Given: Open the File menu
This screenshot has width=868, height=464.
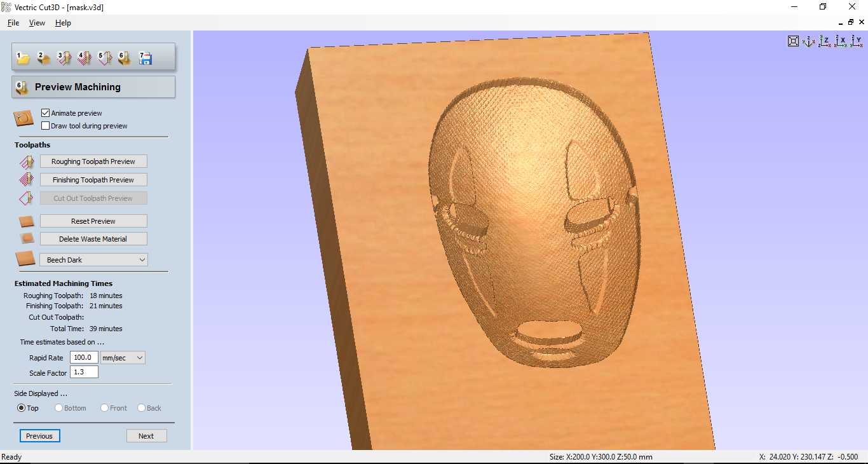Looking at the screenshot, I should pos(13,22).
